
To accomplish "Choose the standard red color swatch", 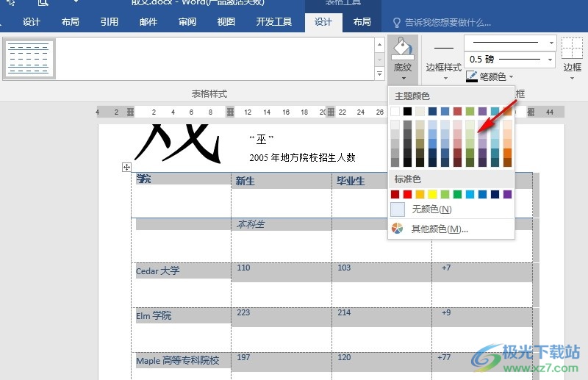I will tap(408, 194).
